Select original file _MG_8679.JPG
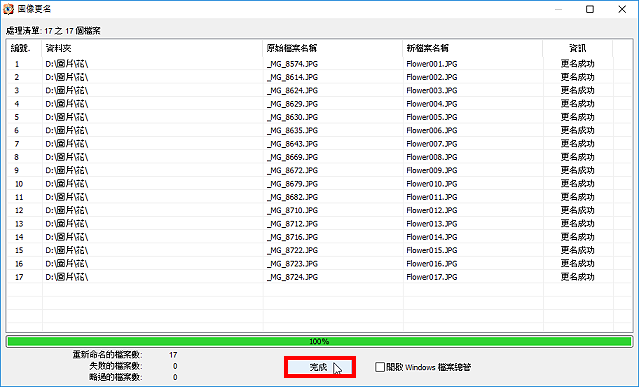 tap(292, 184)
